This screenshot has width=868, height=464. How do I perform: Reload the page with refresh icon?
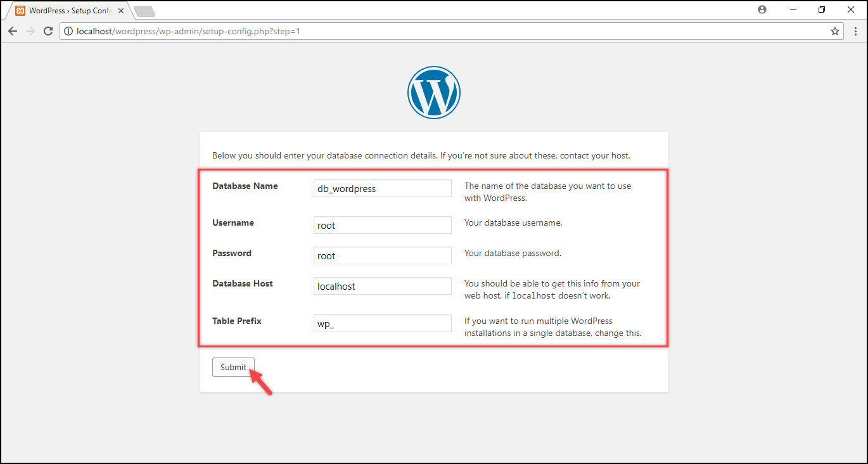pos(48,31)
